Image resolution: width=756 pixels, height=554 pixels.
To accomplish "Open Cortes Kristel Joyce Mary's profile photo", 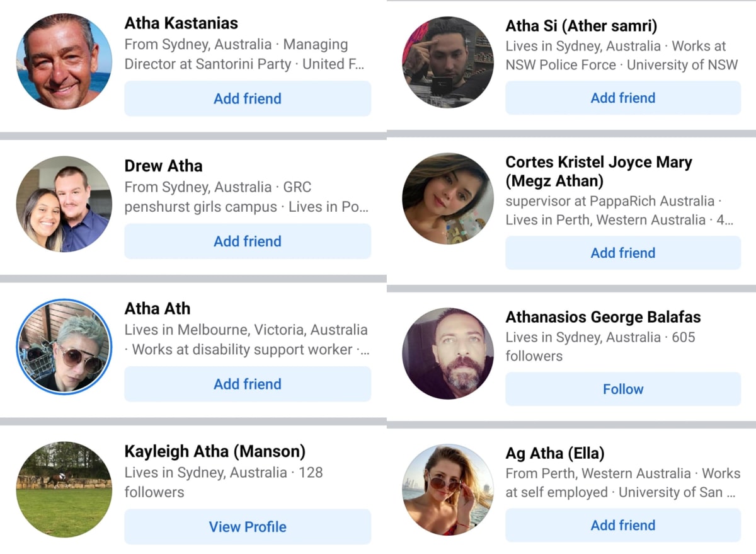I will pos(448,199).
